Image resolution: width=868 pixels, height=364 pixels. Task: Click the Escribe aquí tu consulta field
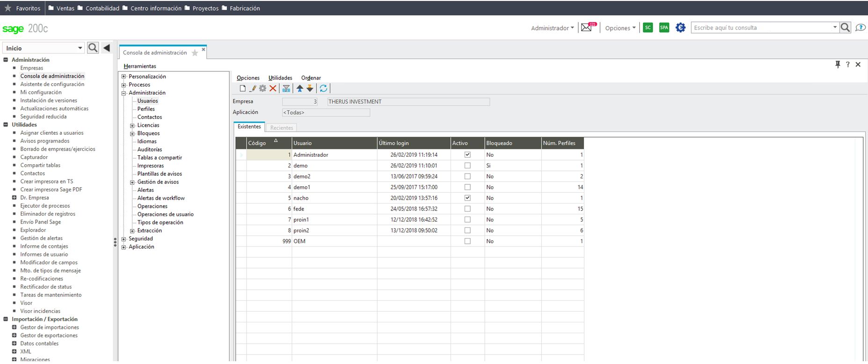tap(762, 28)
